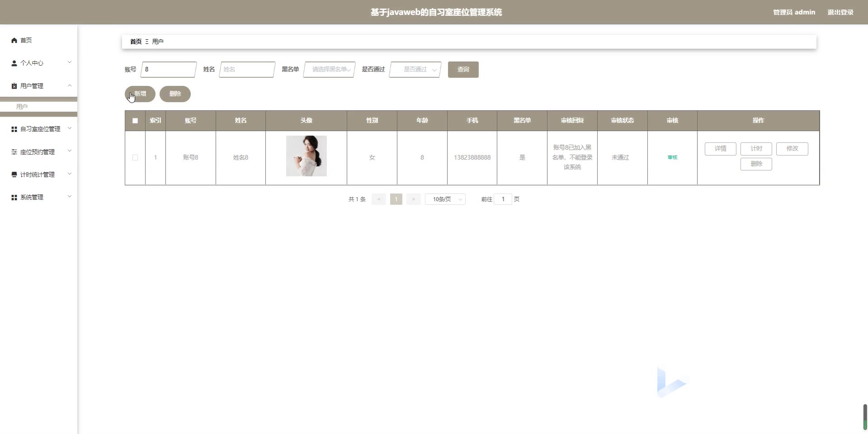This screenshot has height=434, width=868.
Task: Toggle the select-all checkbox in table header
Action: coord(135,121)
